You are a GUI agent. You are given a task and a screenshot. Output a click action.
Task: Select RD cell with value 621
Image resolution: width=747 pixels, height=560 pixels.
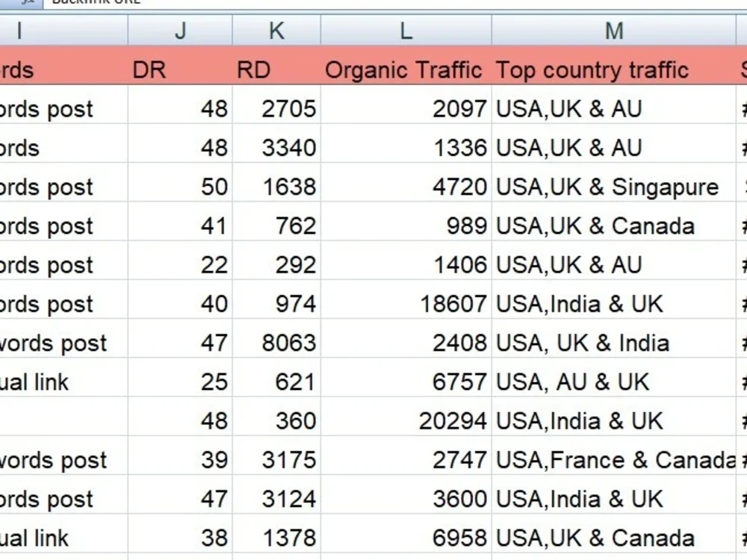coord(276,379)
